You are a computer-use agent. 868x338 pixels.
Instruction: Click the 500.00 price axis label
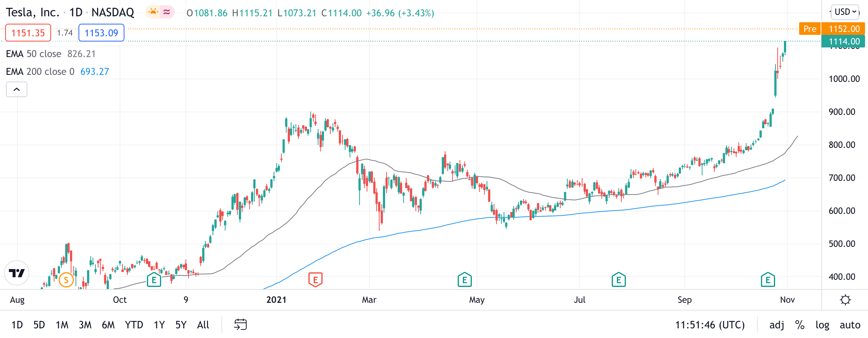click(x=842, y=244)
